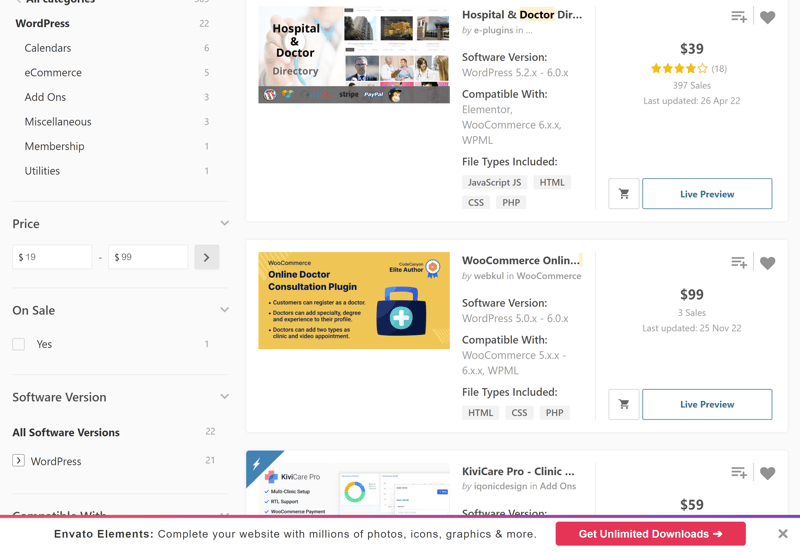Filter by Utilities category
The height and width of the screenshot is (553, 800).
point(42,171)
